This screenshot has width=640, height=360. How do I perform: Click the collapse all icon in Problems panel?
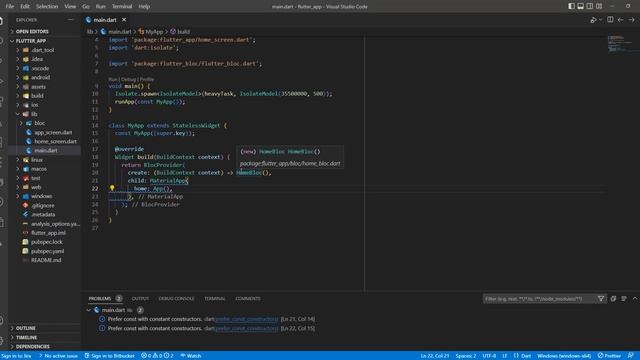click(613, 299)
